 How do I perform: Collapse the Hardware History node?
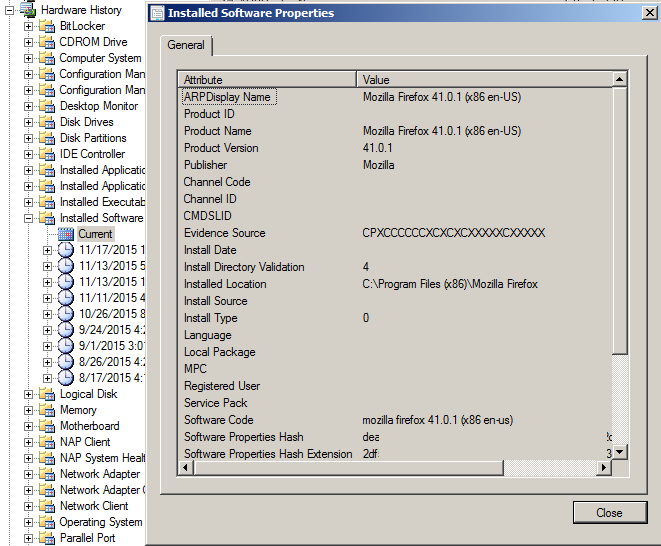(x=9, y=11)
